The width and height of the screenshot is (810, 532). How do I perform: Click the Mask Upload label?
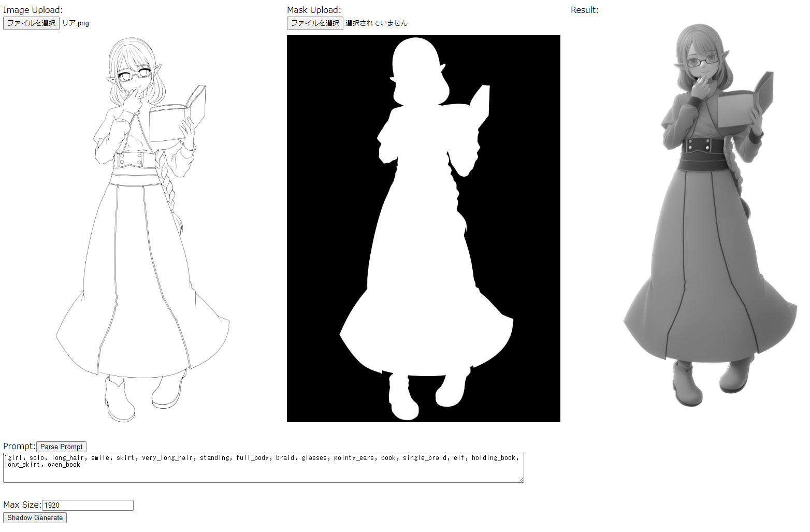click(314, 9)
